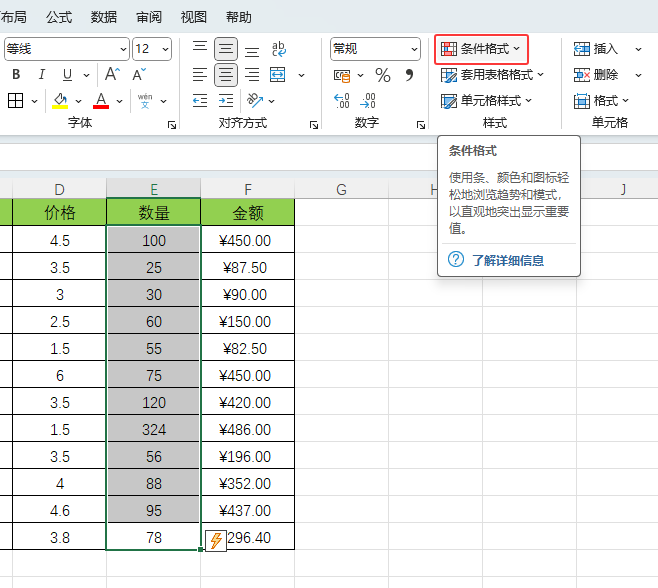The image size is (658, 588).
Task: Click 了解详细信息 link in tooltip
Action: (508, 261)
